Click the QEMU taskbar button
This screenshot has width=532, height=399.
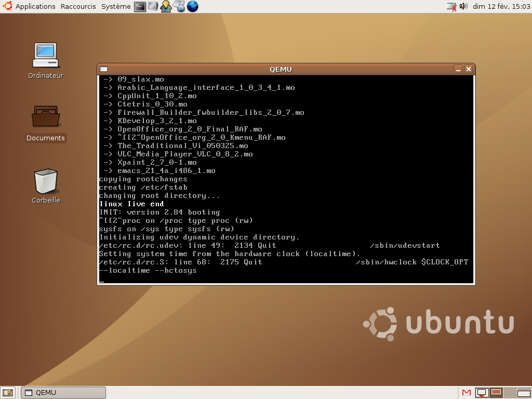63,393
